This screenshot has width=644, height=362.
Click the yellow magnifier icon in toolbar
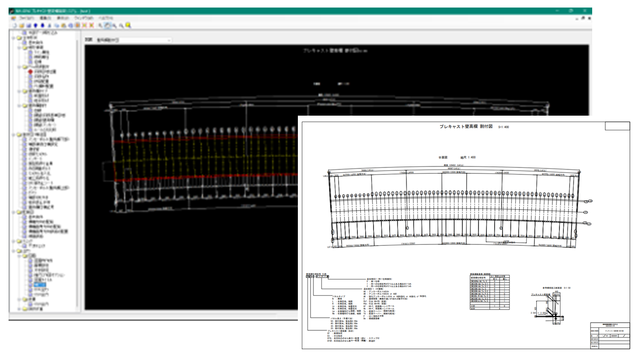(128, 25)
